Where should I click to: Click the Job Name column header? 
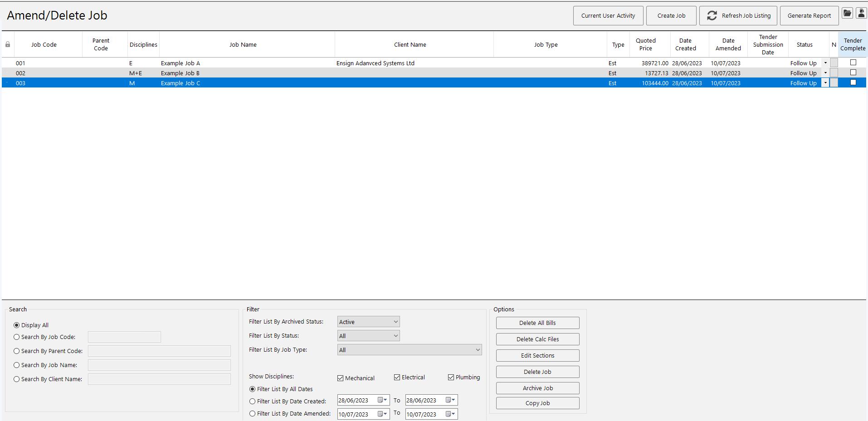(x=243, y=44)
